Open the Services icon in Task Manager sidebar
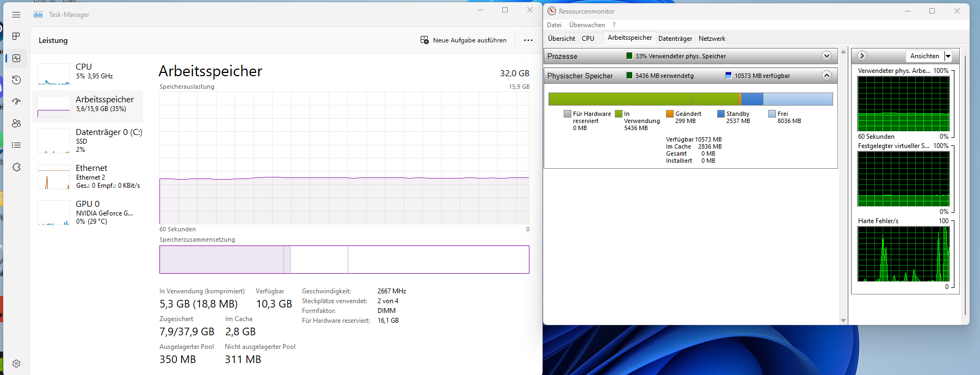This screenshot has width=980, height=375. [x=16, y=167]
